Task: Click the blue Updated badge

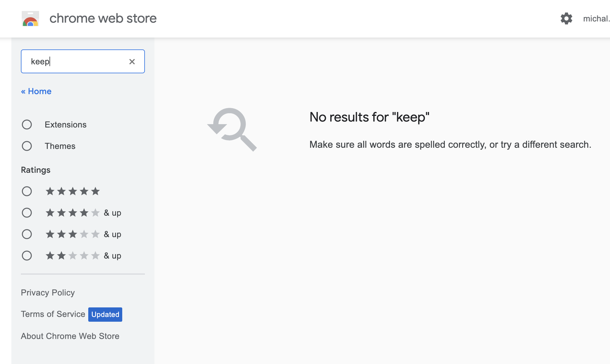Action: pos(105,314)
